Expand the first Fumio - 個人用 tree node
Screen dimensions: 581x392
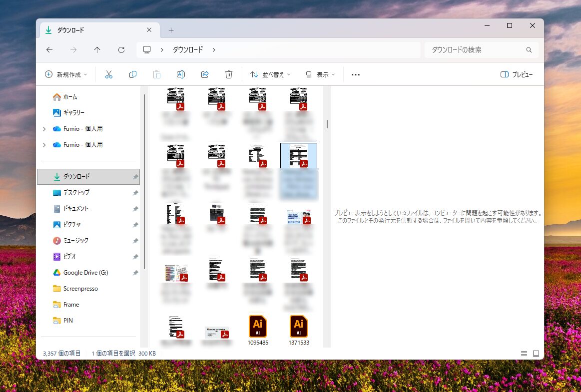(x=44, y=129)
